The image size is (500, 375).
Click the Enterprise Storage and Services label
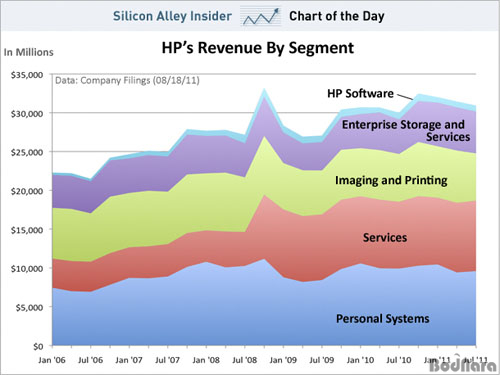click(x=406, y=131)
